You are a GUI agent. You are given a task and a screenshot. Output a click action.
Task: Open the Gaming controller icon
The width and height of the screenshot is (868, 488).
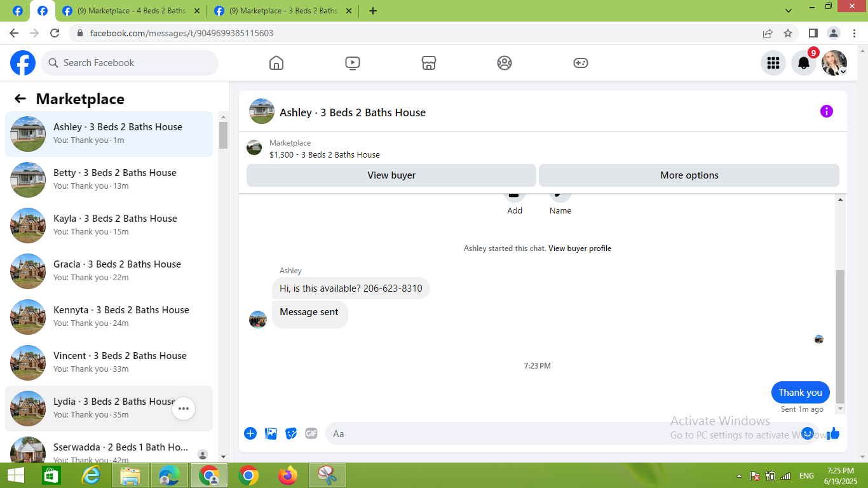point(581,63)
